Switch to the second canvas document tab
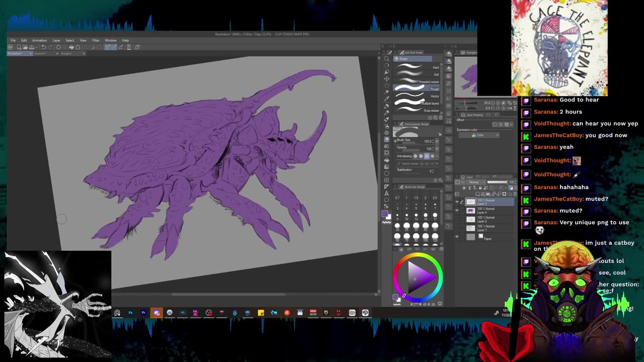 coord(46,53)
